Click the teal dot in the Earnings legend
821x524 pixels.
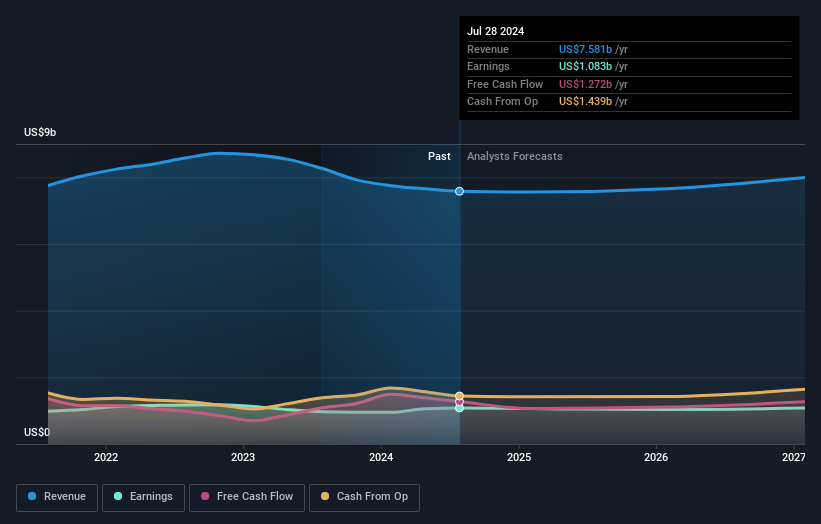[118, 496]
